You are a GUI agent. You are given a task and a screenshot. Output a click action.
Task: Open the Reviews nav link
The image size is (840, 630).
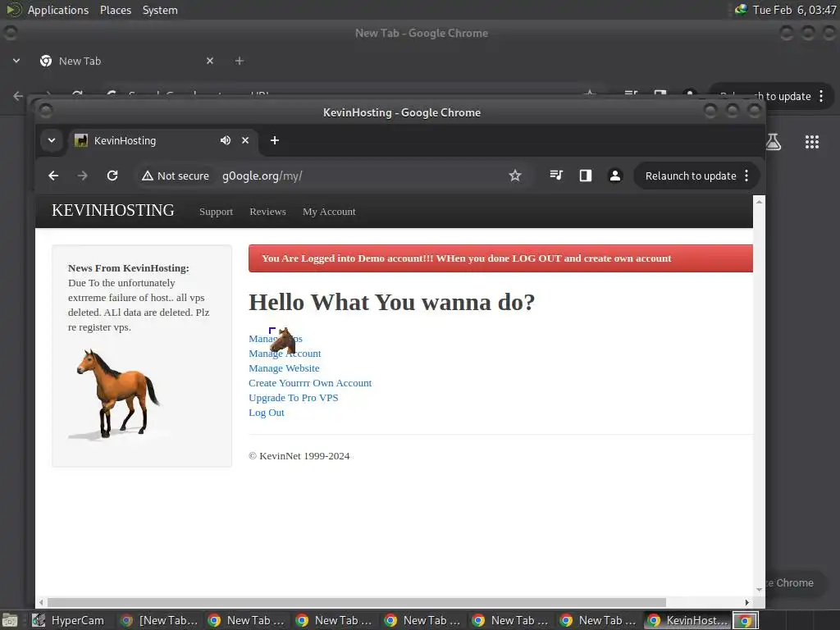tap(268, 212)
